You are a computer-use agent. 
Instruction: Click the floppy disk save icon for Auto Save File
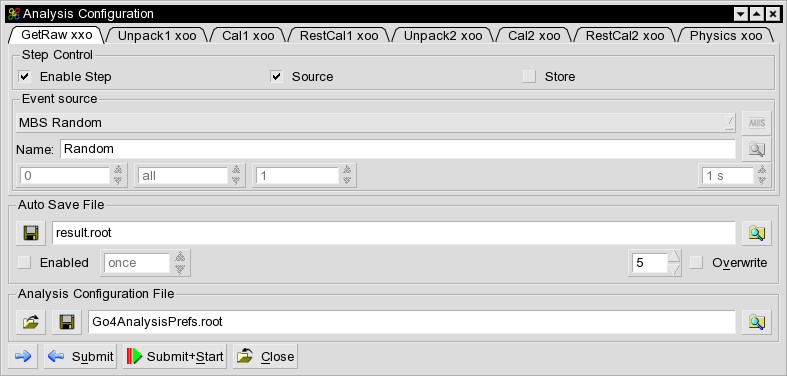[30, 233]
